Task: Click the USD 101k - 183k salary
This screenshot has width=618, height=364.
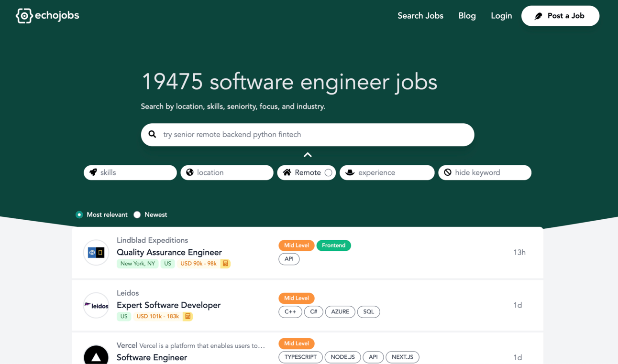Action: point(158,316)
